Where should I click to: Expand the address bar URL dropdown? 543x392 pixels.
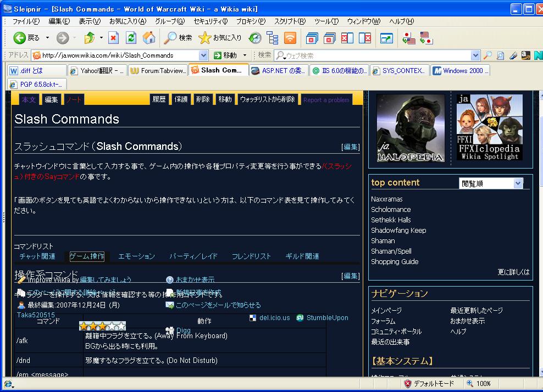[203, 55]
